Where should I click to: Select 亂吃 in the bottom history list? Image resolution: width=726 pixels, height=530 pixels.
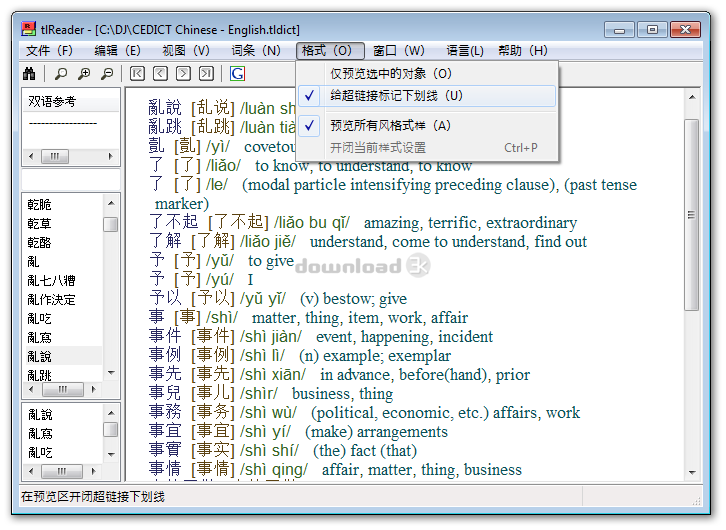pos(40,452)
